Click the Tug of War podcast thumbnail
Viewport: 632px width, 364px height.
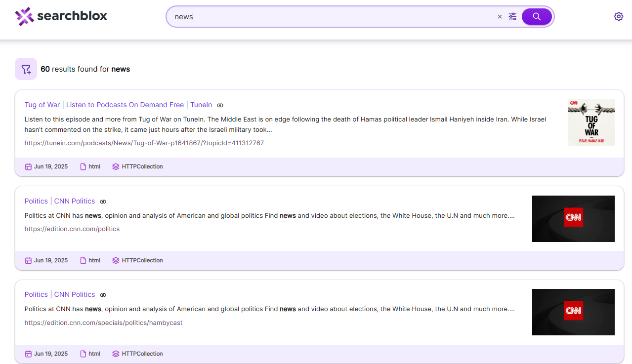tap(591, 122)
